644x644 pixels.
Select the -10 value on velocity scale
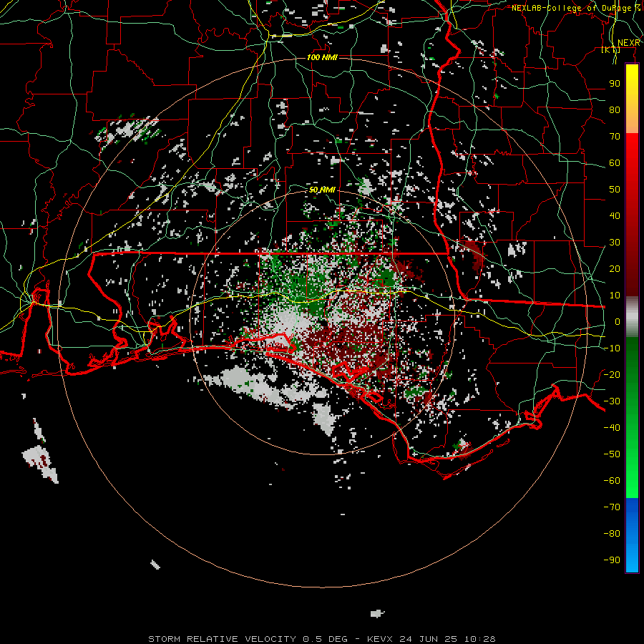612,348
